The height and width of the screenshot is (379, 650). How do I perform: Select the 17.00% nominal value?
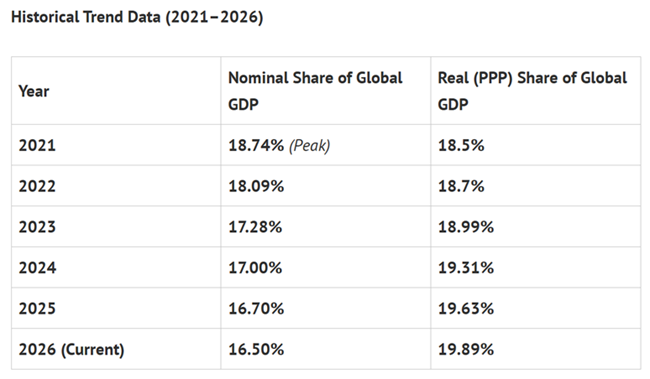255,267
